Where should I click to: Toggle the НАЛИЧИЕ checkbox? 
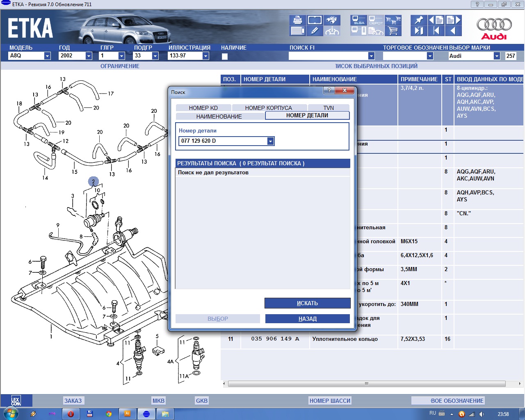click(225, 57)
